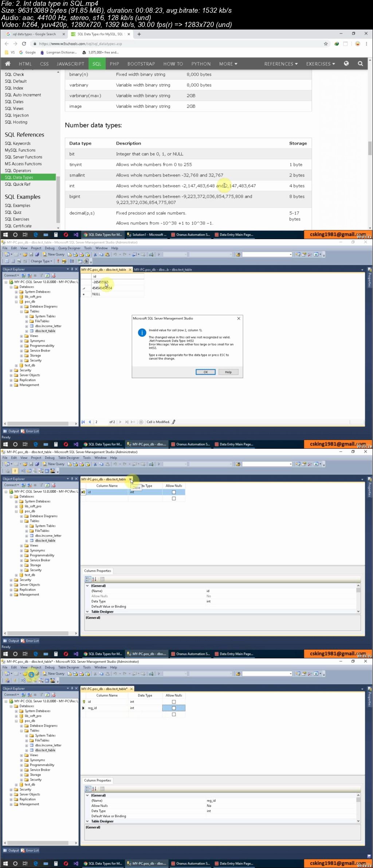
Task: Tick Allow Nulls in empty row, bottom frame
Action: 174,715
